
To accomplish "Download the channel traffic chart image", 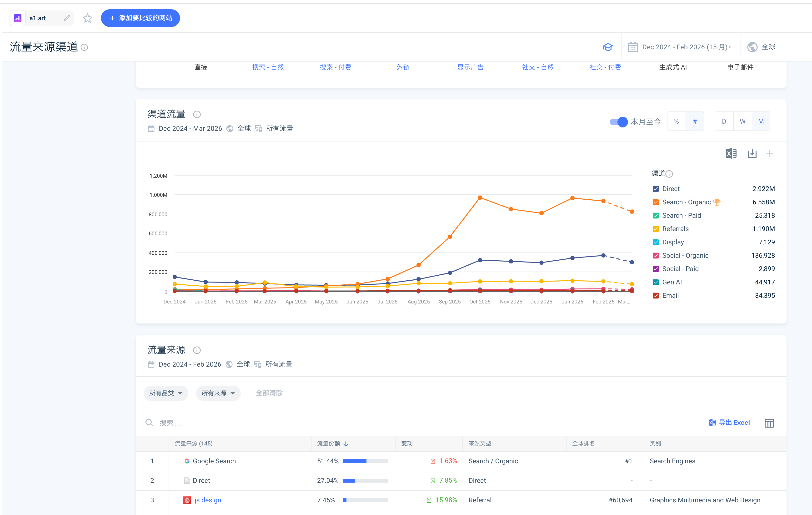I will click(752, 154).
